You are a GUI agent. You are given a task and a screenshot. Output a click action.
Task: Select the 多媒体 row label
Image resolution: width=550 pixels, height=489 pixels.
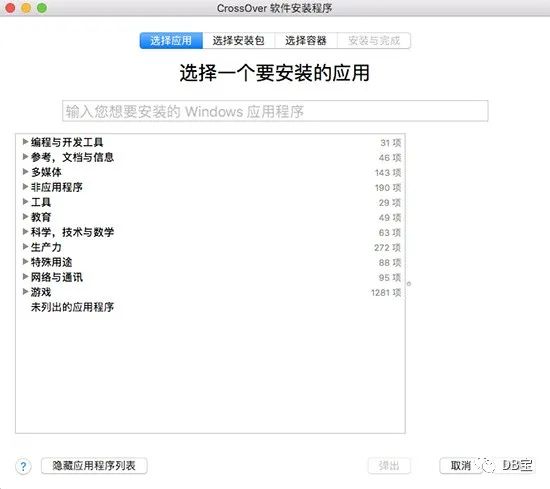(46, 172)
